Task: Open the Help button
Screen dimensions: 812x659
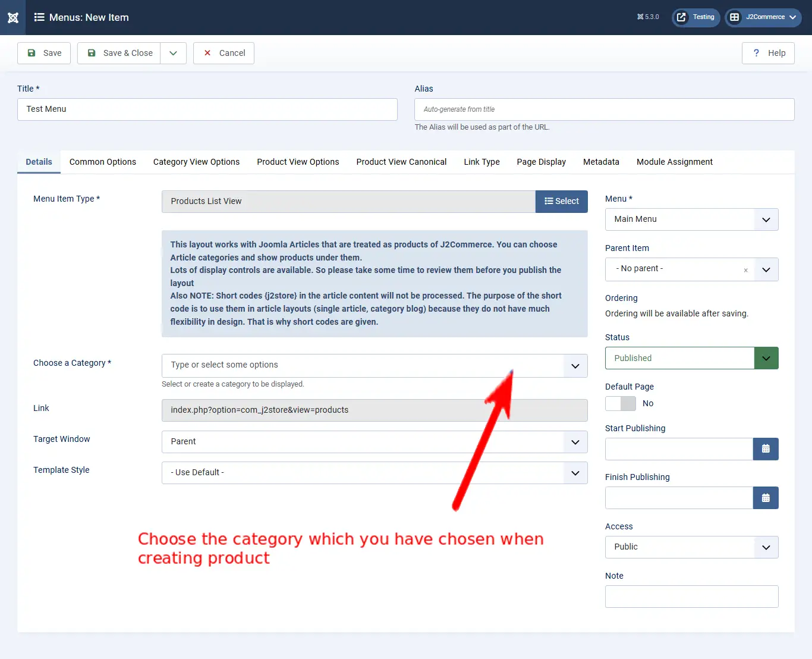Action: [x=768, y=53]
